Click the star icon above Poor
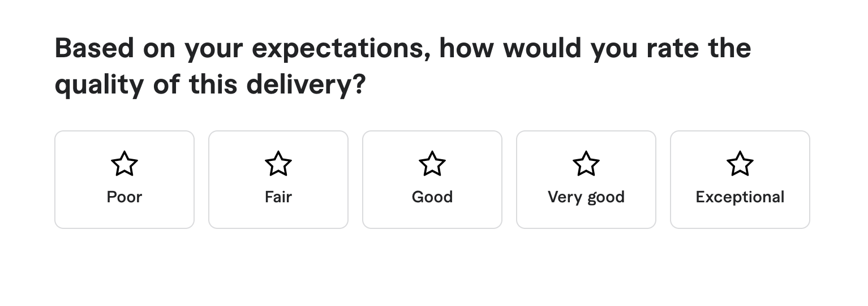 pyautogui.click(x=124, y=164)
